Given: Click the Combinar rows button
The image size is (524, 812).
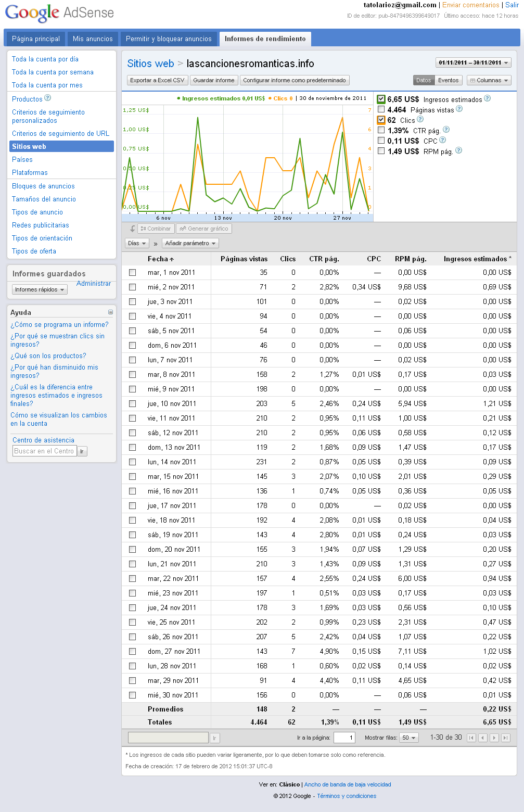Looking at the screenshot, I should tap(156, 229).
